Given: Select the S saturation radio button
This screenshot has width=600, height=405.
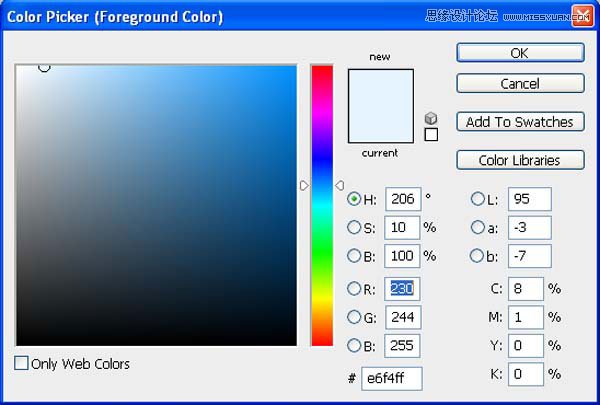Looking at the screenshot, I should coord(354,227).
